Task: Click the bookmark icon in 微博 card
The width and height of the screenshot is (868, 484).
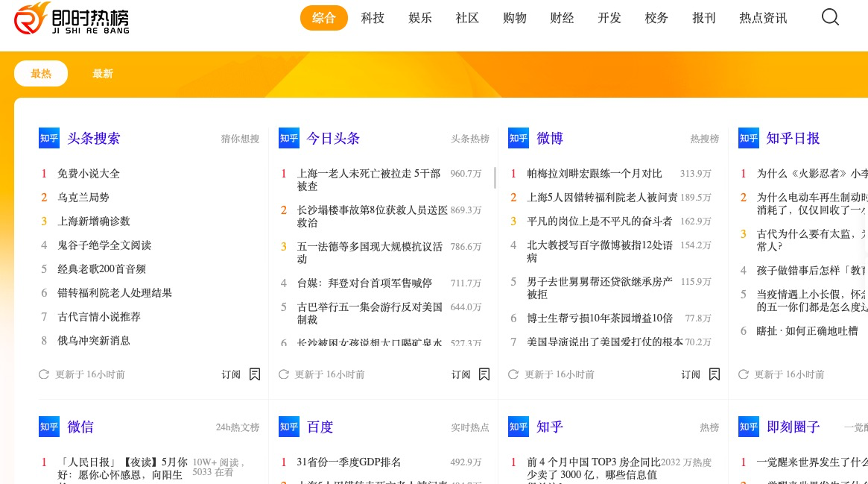Action: 715,374
